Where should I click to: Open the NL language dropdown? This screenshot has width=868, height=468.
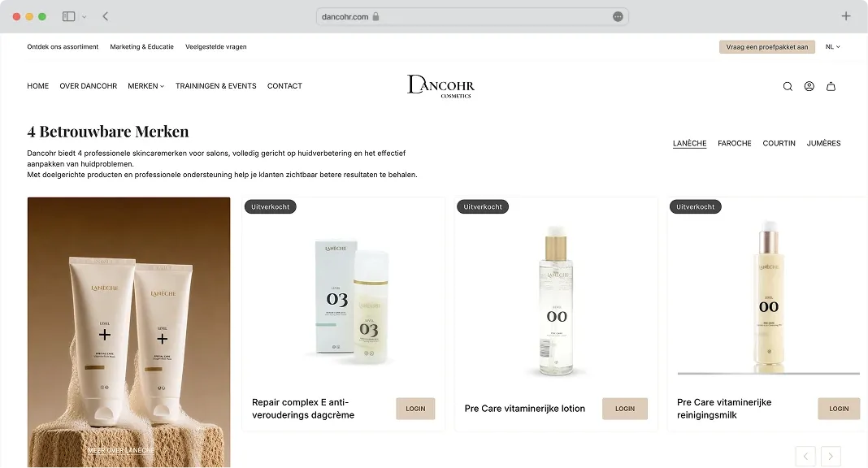pyautogui.click(x=832, y=47)
